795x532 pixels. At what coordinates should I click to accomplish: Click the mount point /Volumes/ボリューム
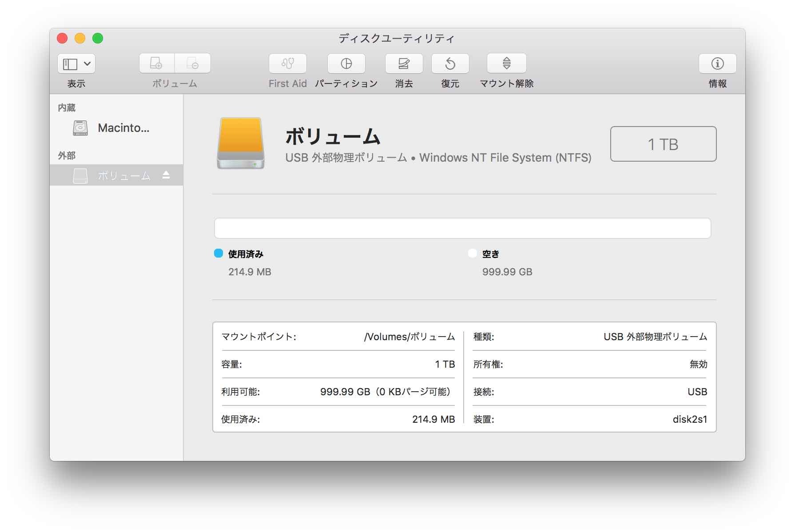click(x=409, y=337)
